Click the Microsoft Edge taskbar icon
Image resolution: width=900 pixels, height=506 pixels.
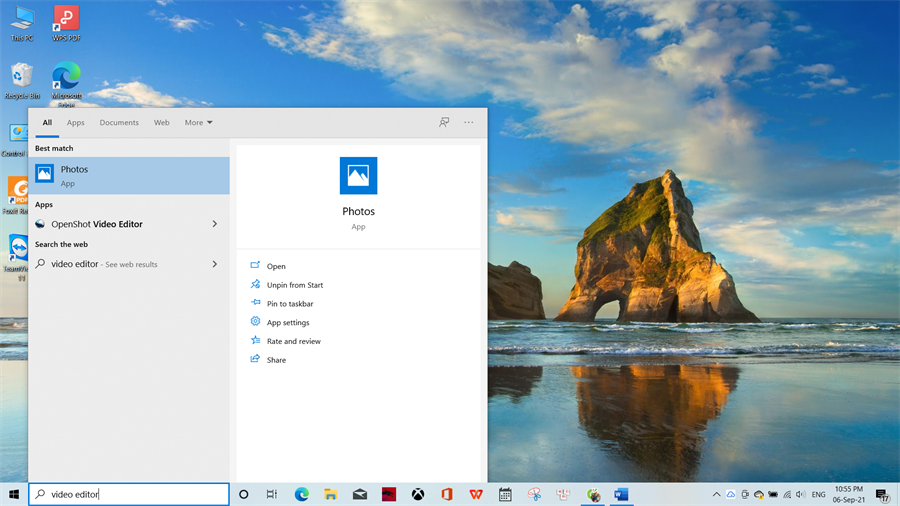301,494
